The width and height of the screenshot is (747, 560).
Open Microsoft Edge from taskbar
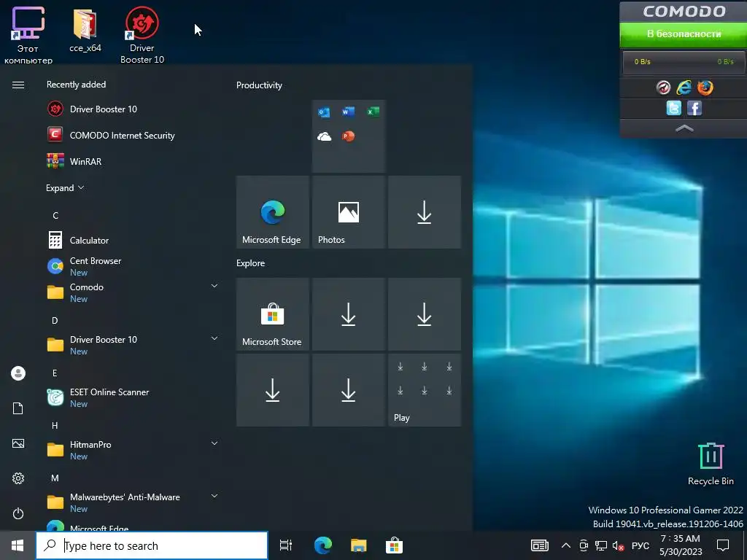click(322, 545)
